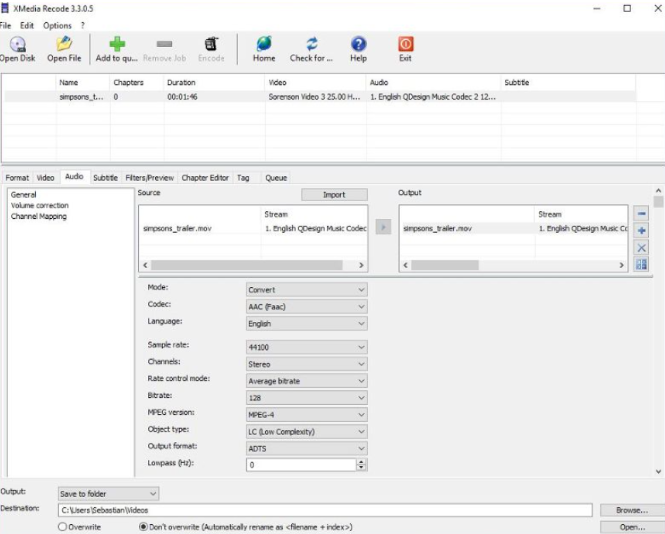The image size is (665, 534).
Task: Open the Sample rate dropdown
Action: [x=306, y=347]
